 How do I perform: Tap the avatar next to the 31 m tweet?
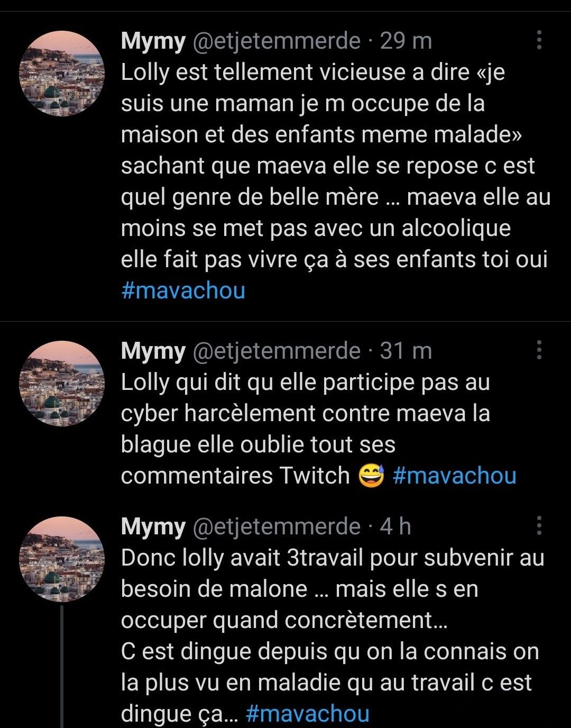coord(62,384)
